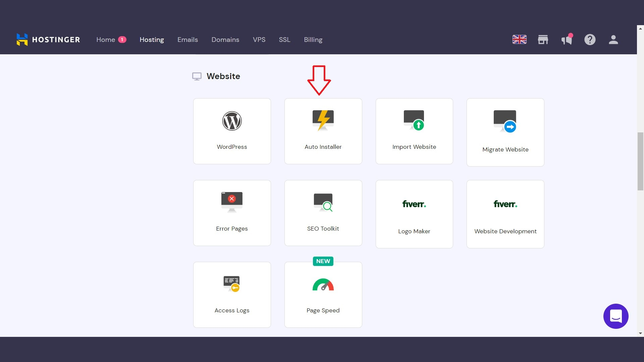
Task: Open the SEO Toolkit label
Action: tap(323, 229)
